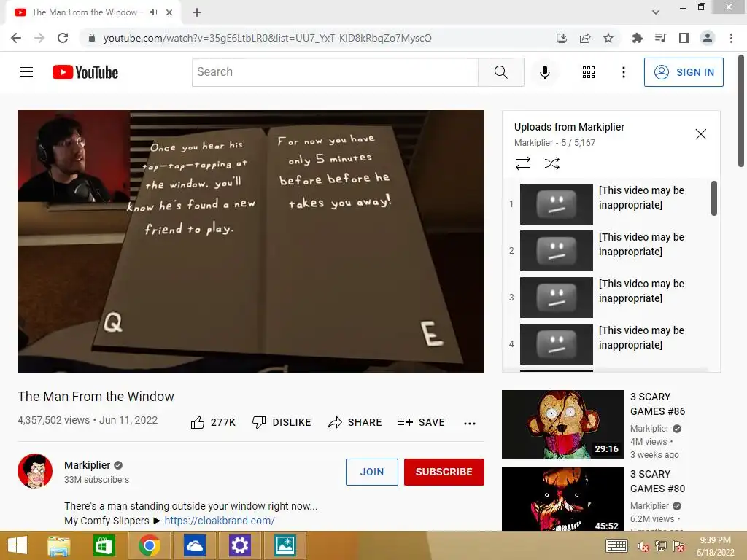Go to YouTube home via logo
Image resolution: width=747 pixels, height=560 pixels.
point(85,72)
